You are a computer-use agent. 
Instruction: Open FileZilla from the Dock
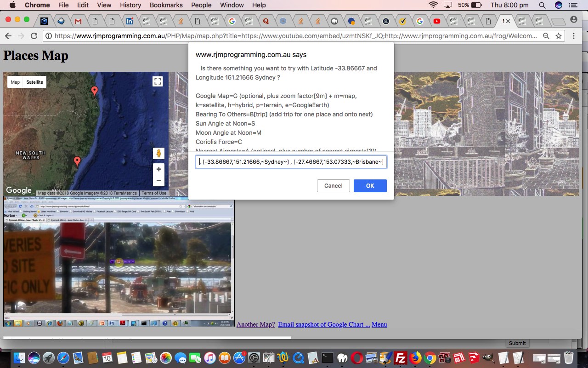401,358
